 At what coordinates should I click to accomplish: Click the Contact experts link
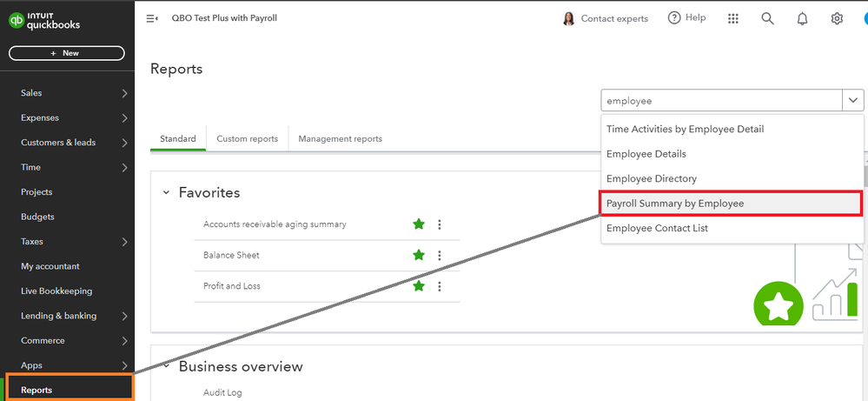(614, 18)
